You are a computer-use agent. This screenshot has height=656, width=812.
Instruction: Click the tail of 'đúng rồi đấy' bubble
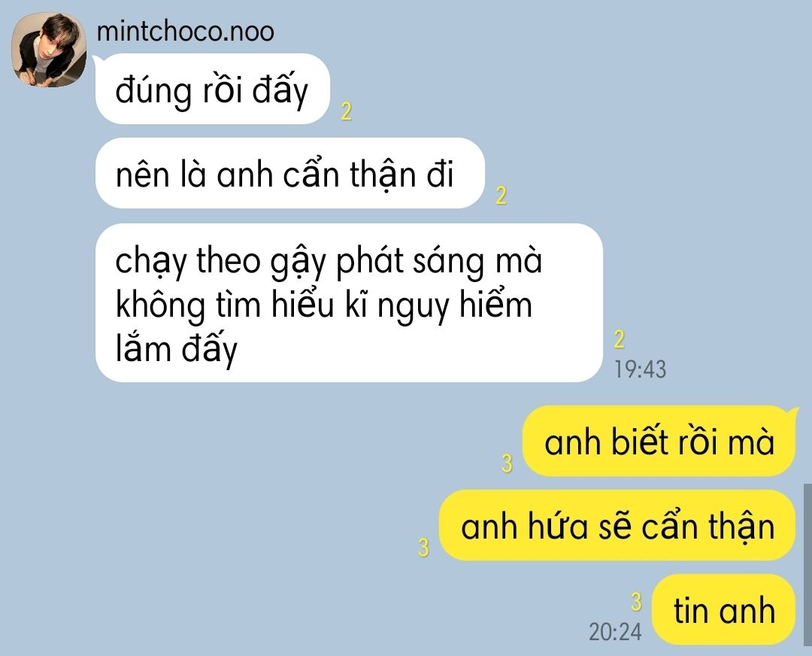tap(97, 61)
